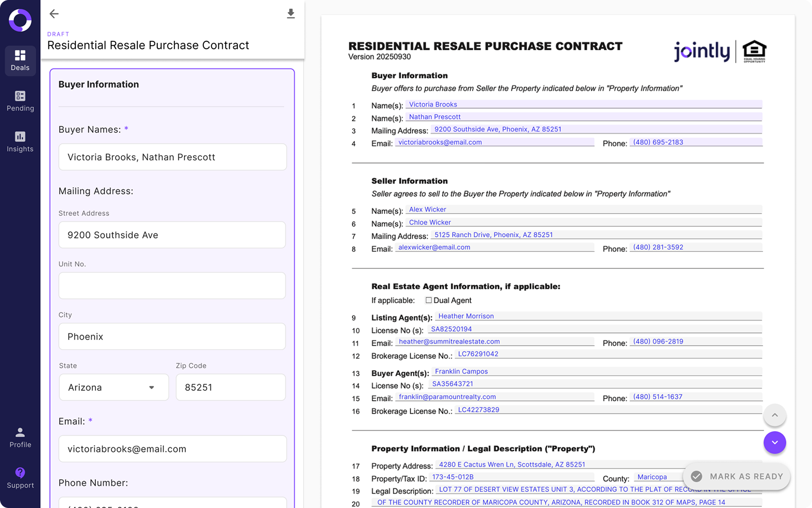This screenshot has width=812, height=508.
Task: Click property address 4280 E Cactus Wren Ln
Action: 512,464
